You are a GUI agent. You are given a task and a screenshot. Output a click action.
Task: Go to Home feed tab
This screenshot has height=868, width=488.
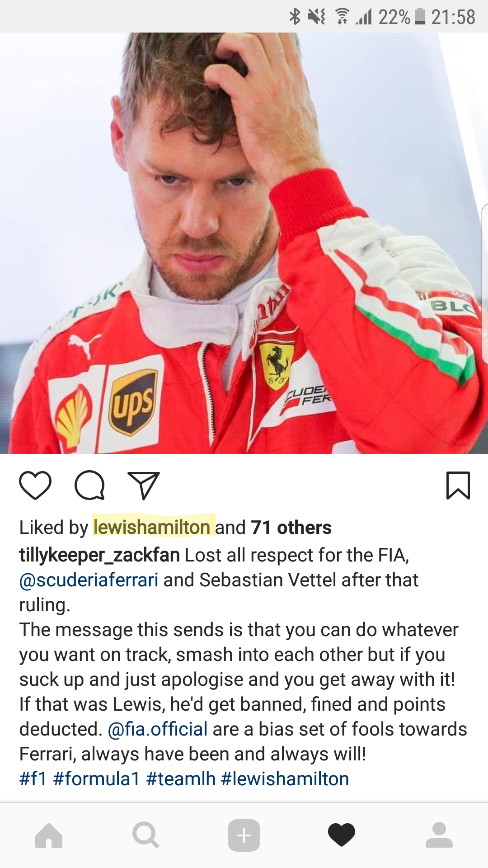coord(49,835)
